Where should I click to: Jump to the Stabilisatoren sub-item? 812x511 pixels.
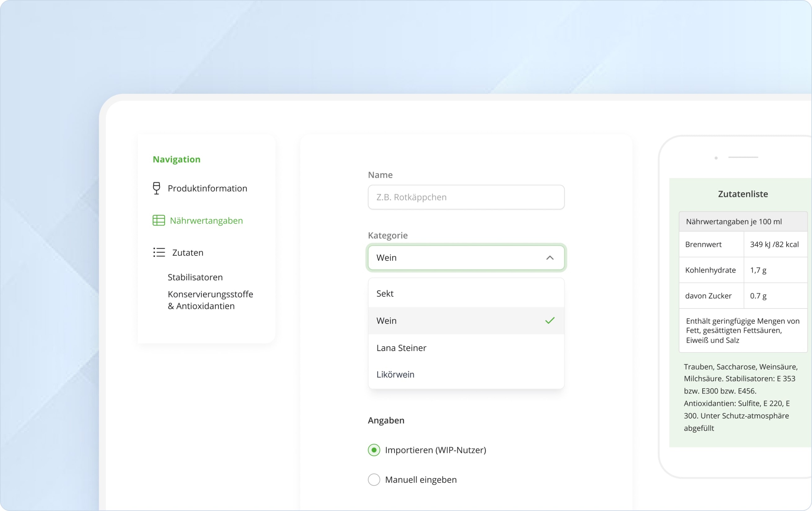(x=195, y=277)
